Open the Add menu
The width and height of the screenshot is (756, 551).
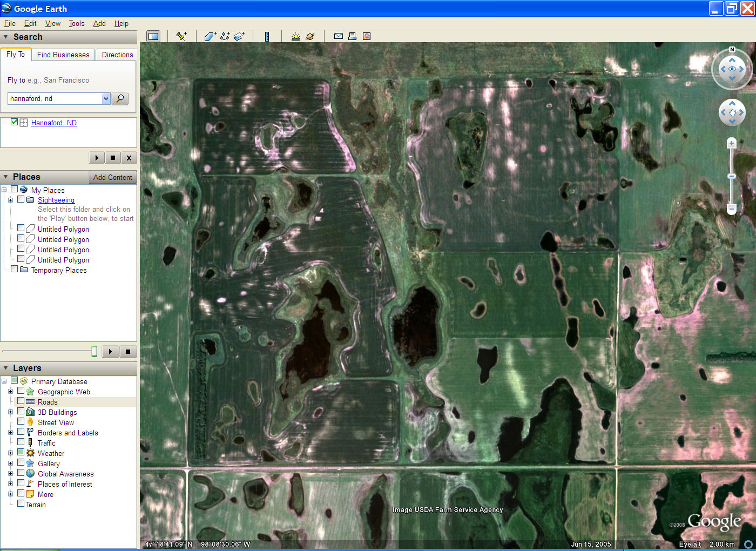99,23
